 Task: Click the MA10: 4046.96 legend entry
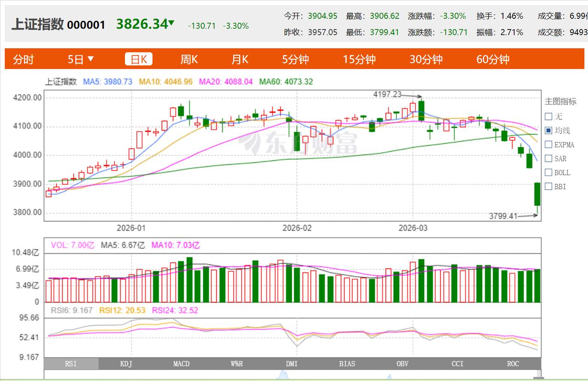[166, 82]
